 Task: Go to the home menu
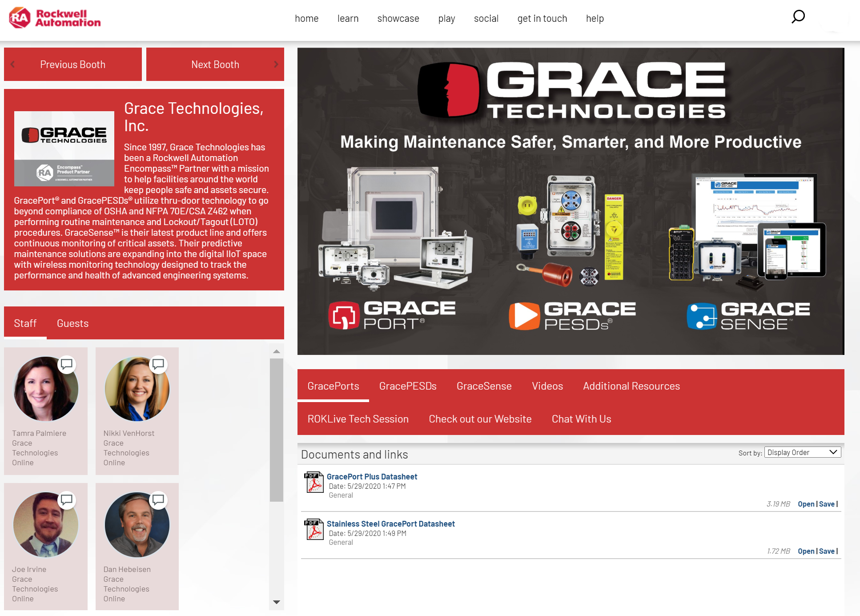307,19
